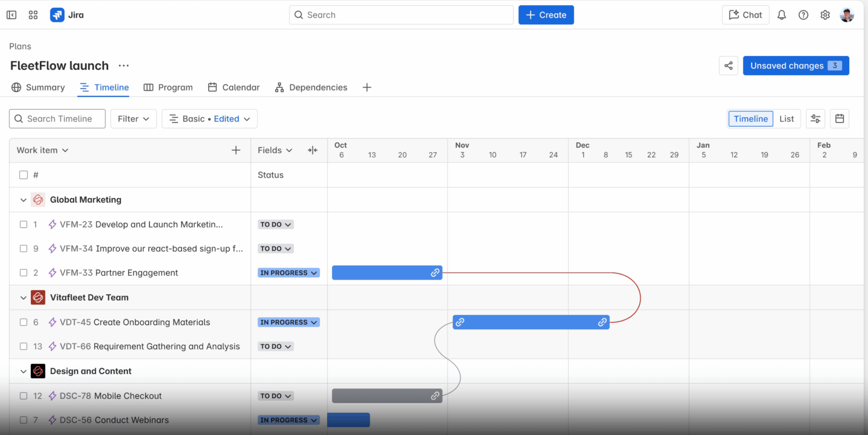Click epic icon of VDT-66
868x435 pixels.
click(x=52, y=346)
